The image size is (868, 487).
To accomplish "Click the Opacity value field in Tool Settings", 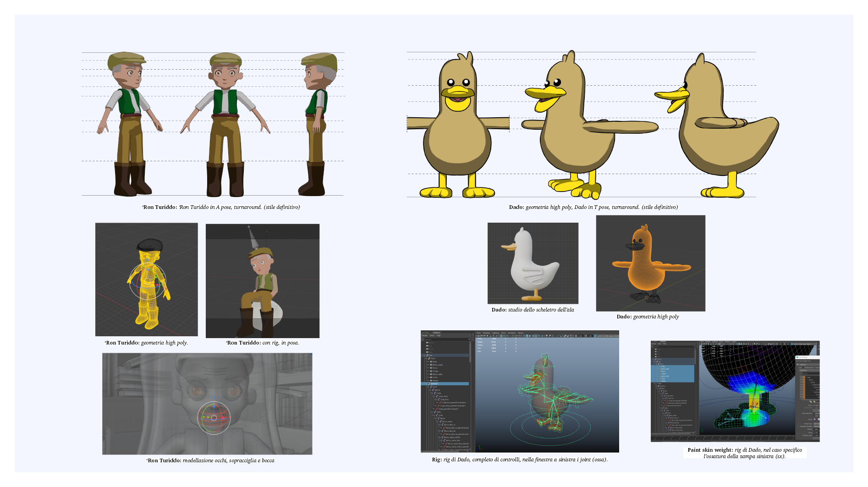I will (x=816, y=429).
